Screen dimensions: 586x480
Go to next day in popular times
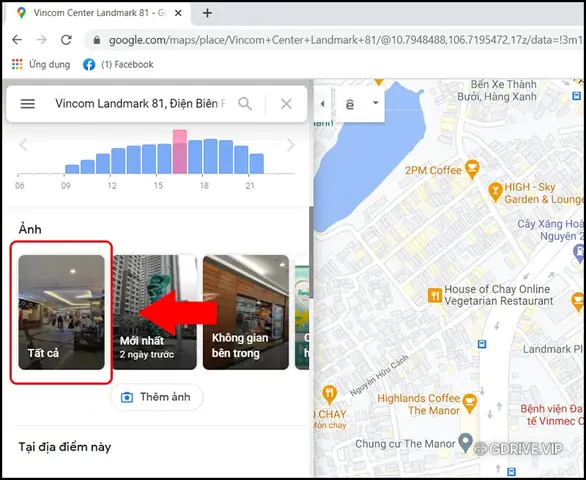pyautogui.click(x=290, y=144)
